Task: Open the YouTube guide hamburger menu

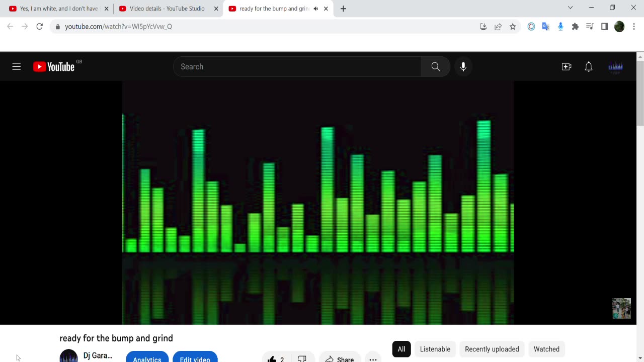Action: pos(17,66)
